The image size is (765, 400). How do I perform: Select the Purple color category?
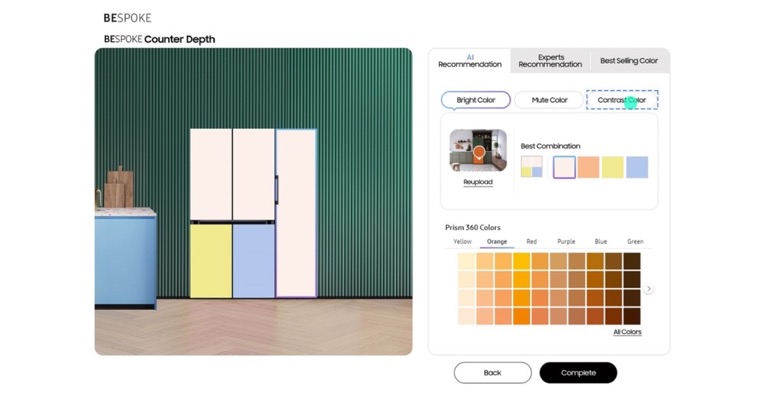pyautogui.click(x=566, y=241)
